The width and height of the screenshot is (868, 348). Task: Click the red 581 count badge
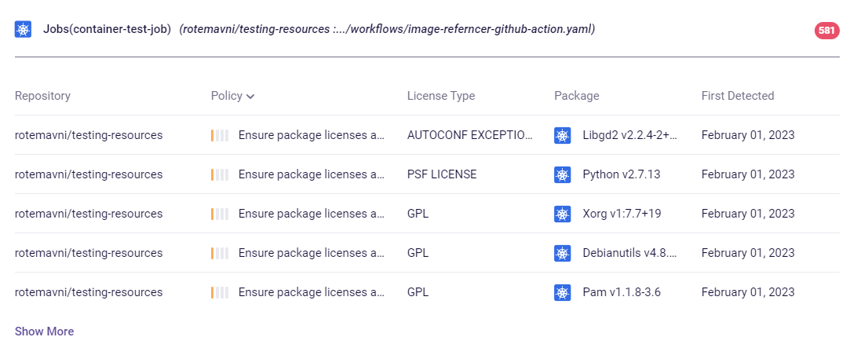827,31
